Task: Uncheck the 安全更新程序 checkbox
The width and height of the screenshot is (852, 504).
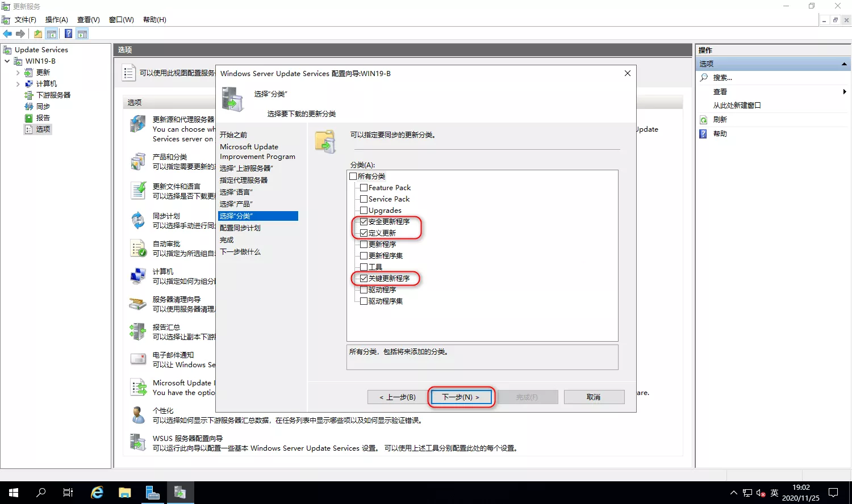Action: click(x=364, y=222)
